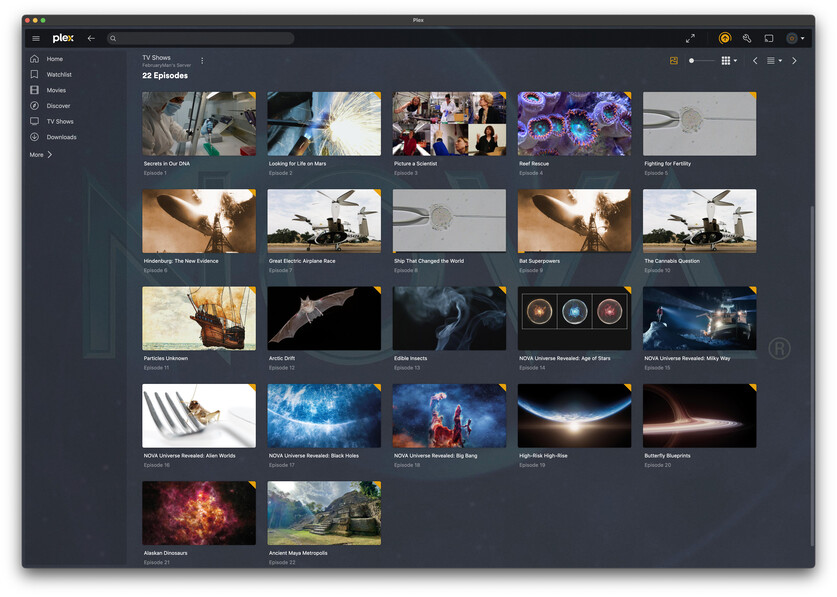Open Alaskan Dinosaurs nebula thumbnail

coord(199,513)
